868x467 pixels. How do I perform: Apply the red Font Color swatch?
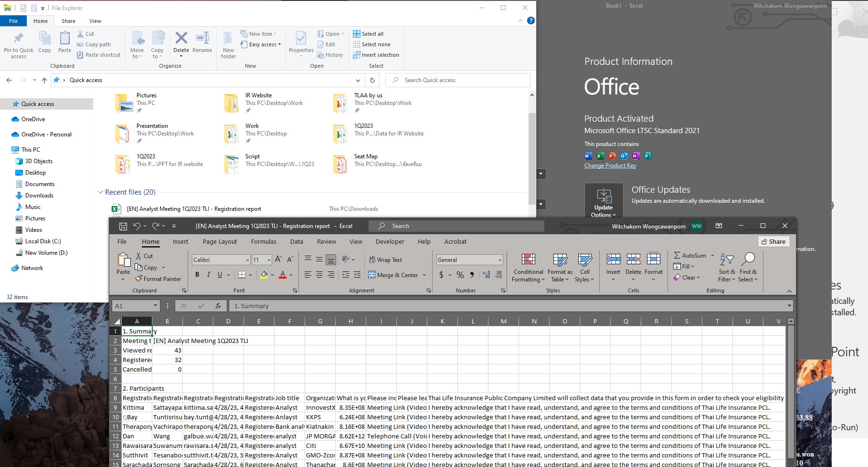[283, 275]
